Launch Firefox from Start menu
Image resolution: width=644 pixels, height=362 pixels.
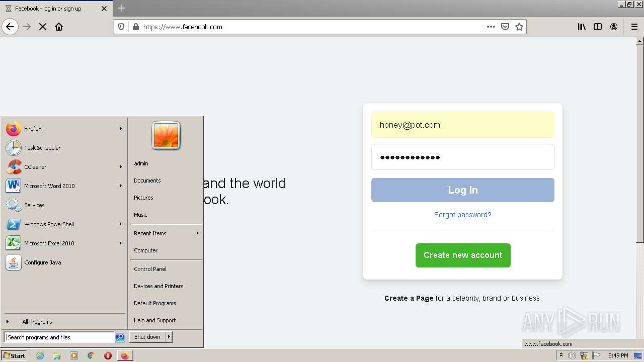pos(64,129)
